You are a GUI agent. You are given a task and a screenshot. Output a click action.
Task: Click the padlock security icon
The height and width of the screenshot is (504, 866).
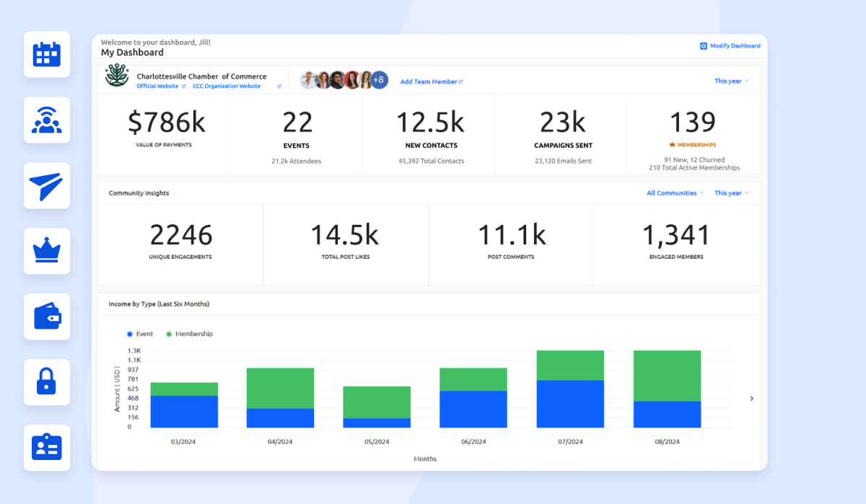click(47, 382)
